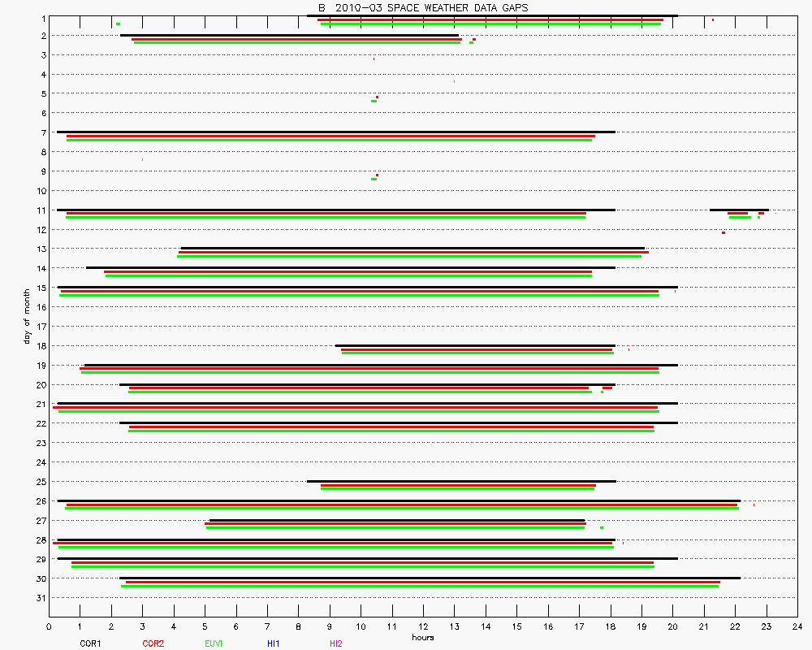Screen dimensions: 812x650
Task: Click the y-axis day label 31
Action: [x=41, y=599]
